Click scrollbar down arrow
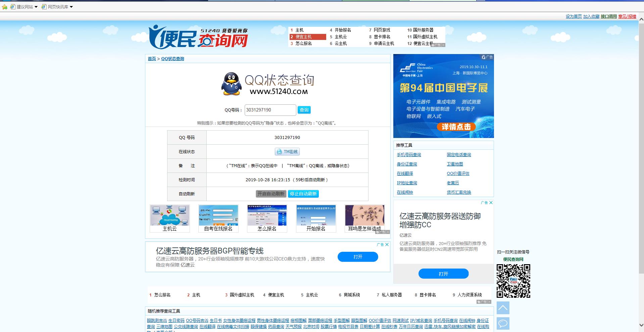The image size is (644, 332). (641, 325)
